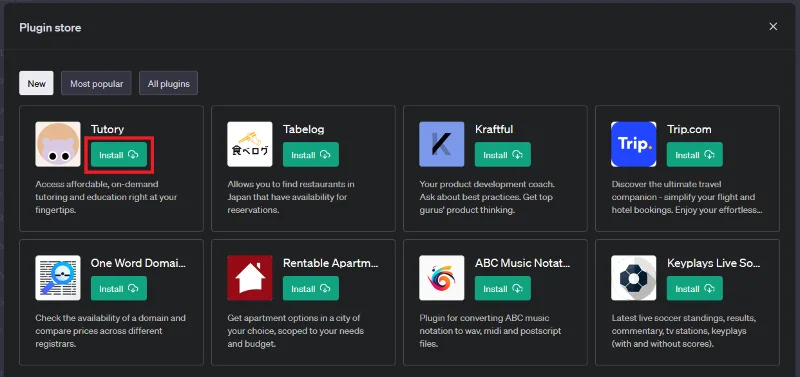Click the Tutory description about on-demand tutoring

(x=106, y=197)
